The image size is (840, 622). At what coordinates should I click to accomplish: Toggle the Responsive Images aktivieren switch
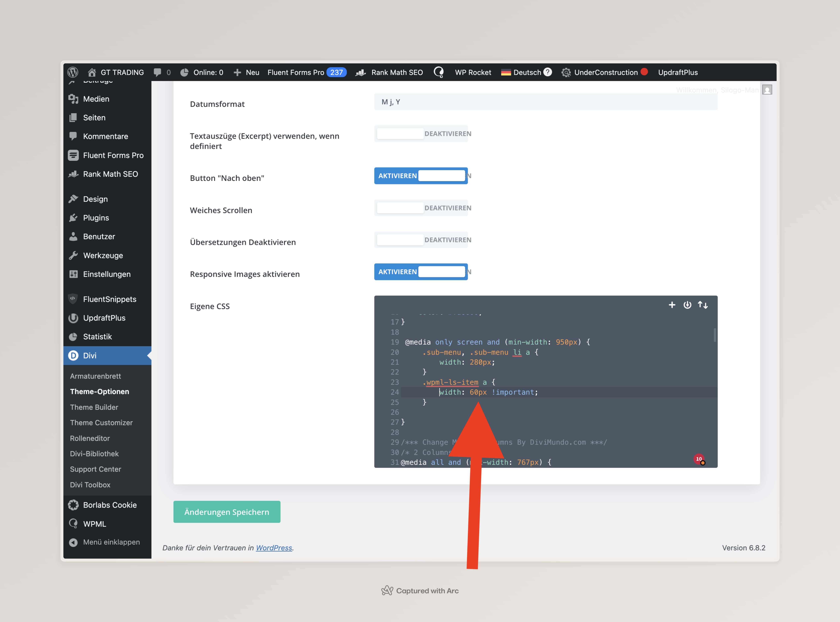pyautogui.click(x=421, y=272)
